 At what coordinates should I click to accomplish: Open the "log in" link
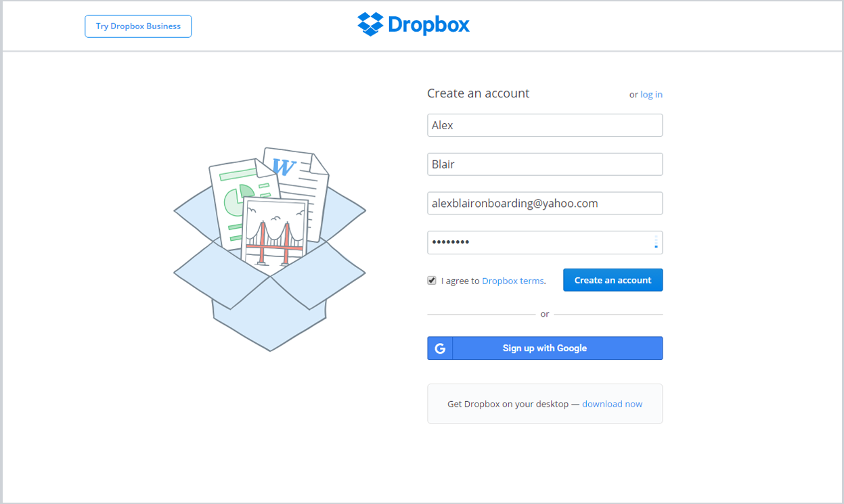[x=651, y=94]
